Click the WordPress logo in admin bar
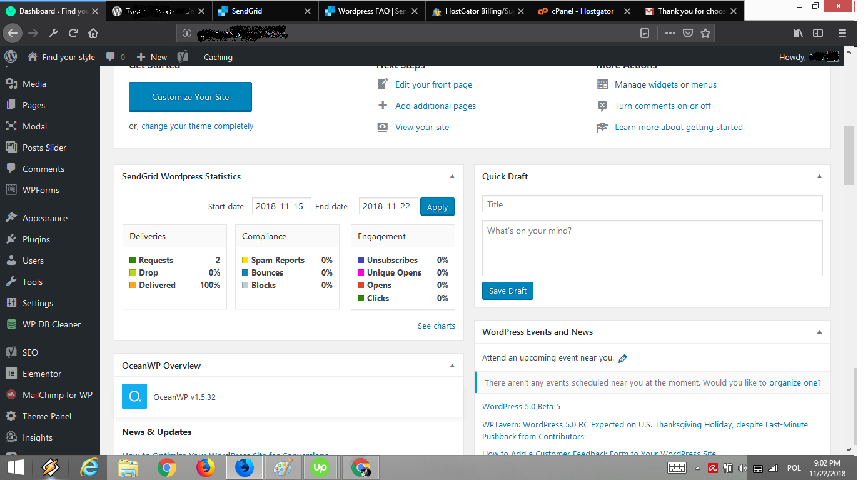868x480 pixels. coord(11,57)
